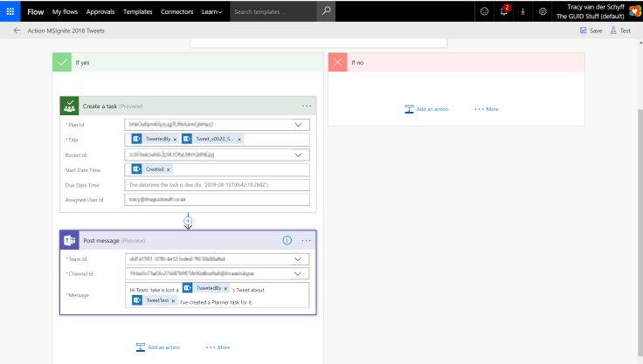Click Add an action in If no branch
Screen dimensions: 643x364
pyautogui.click(x=426, y=109)
